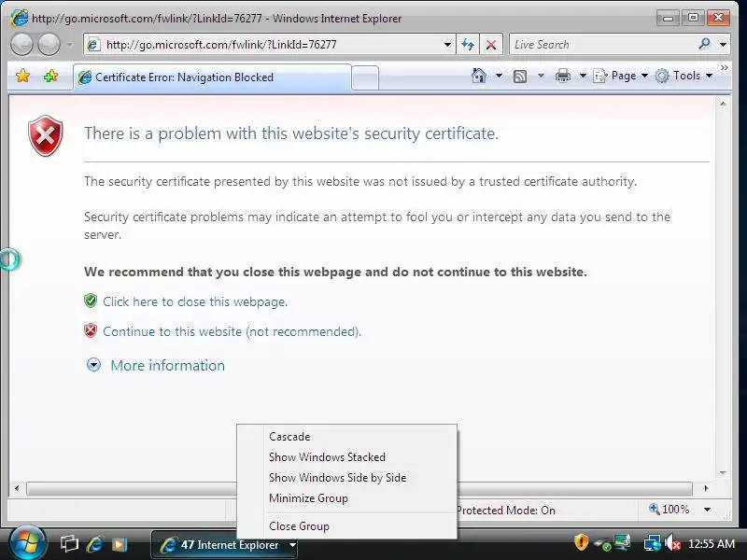The image size is (747, 560).
Task: Click the vertical scrollbar down arrow
Action: 723,473
